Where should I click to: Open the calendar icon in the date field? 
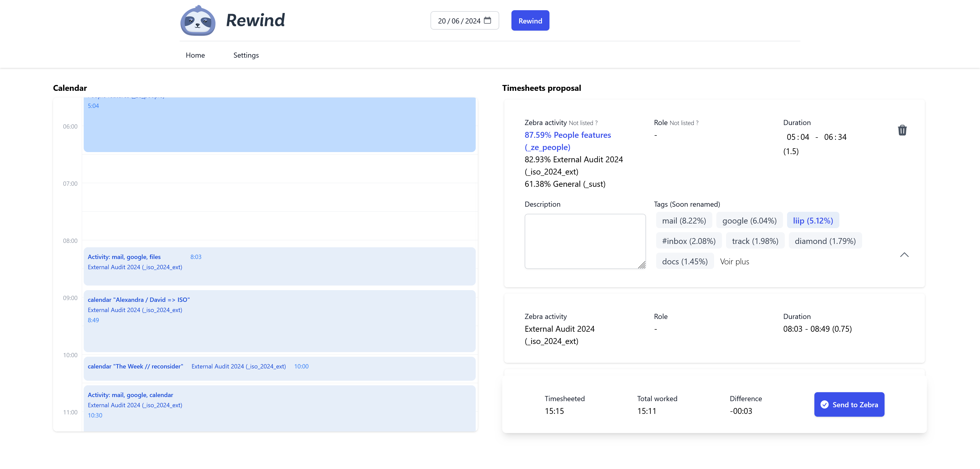(x=488, y=20)
